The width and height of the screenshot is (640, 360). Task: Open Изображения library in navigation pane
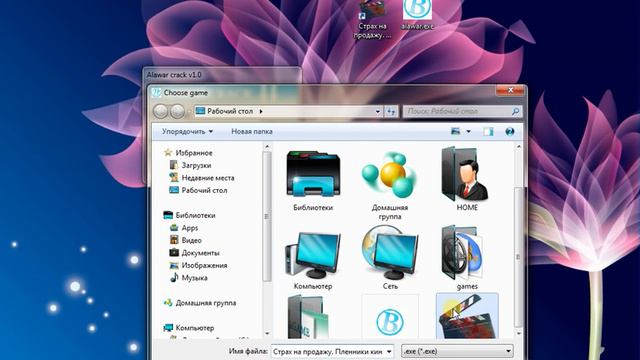[204, 265]
